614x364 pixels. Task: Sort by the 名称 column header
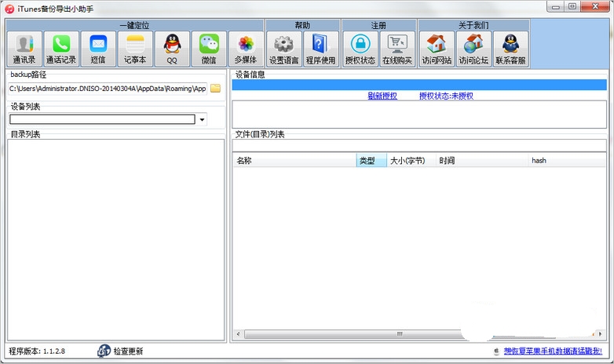[294, 161]
